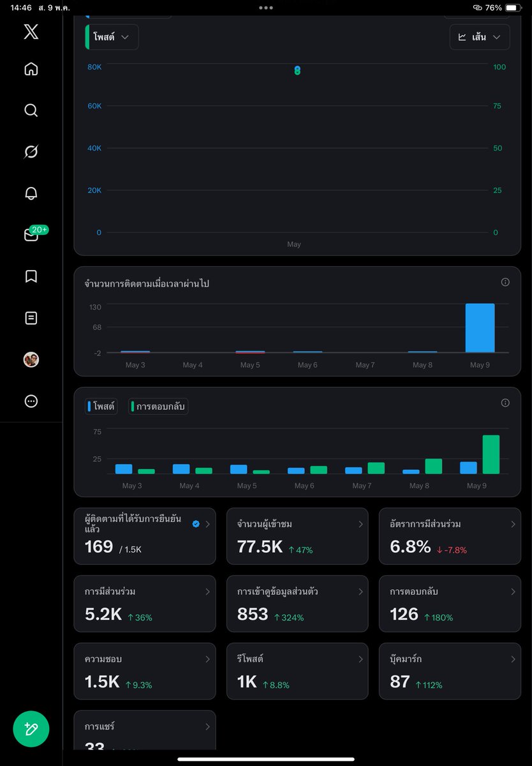Expand การแชร์ card chevron
The width and height of the screenshot is (532, 766).
point(207,726)
